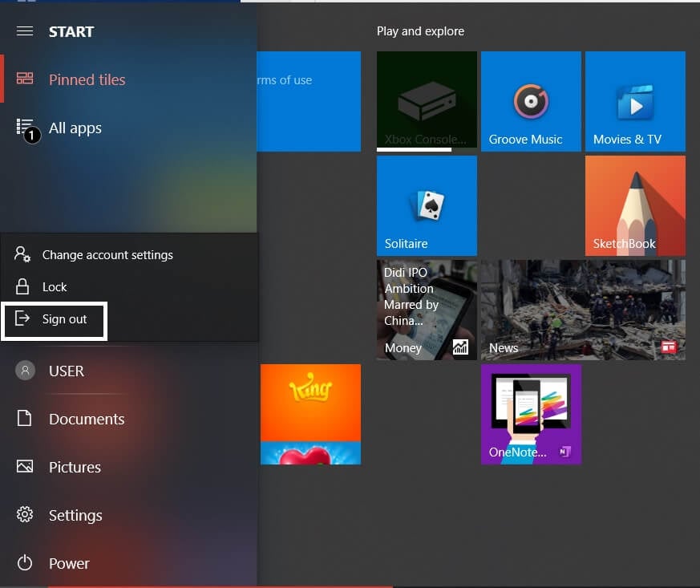Viewport: 700px width, 588px height.
Task: Open the blue terms of use tile
Action: pyautogui.click(x=309, y=101)
